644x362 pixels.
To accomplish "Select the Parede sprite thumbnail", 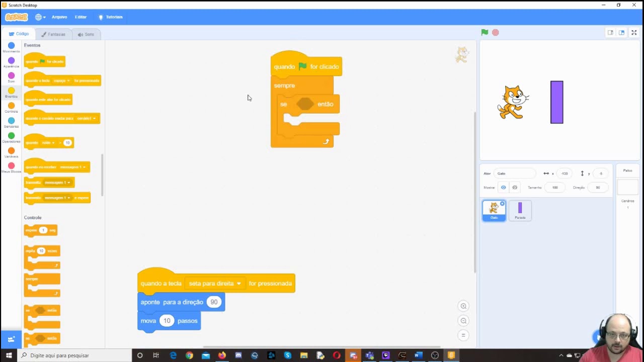I will tap(520, 211).
